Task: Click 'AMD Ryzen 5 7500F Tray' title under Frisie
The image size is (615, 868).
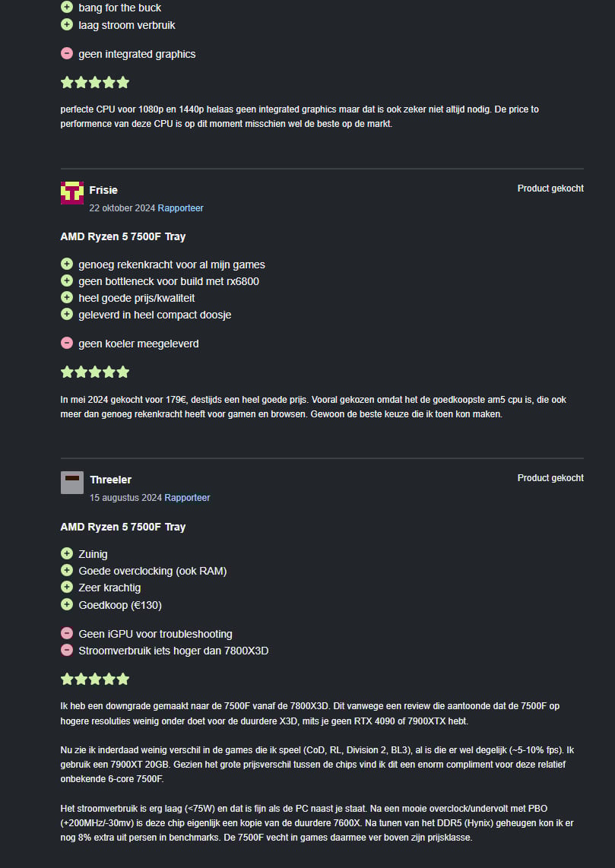Action: 123,237
